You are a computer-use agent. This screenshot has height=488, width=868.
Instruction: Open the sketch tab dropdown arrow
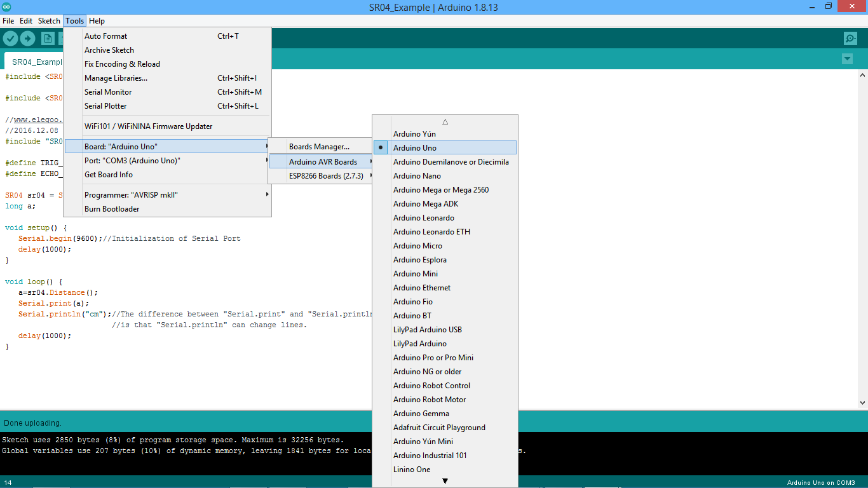(847, 58)
